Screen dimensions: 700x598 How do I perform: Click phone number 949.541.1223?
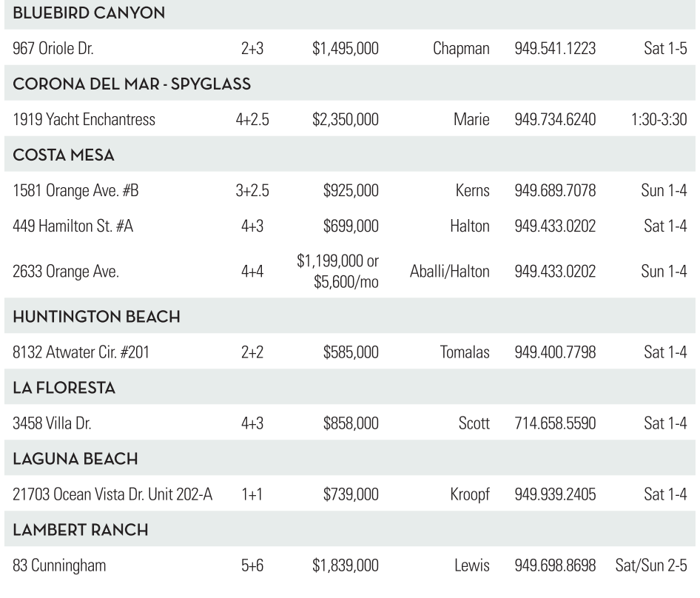point(555,49)
